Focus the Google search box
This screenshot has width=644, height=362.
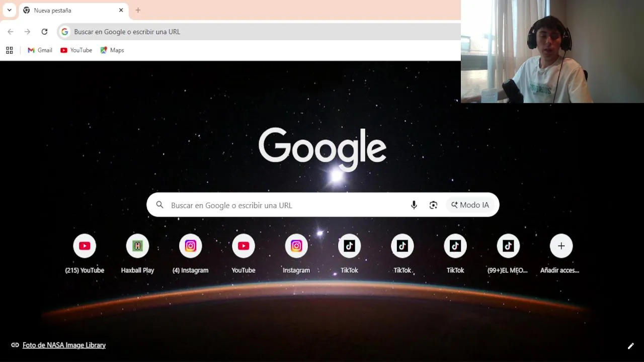tap(323, 205)
